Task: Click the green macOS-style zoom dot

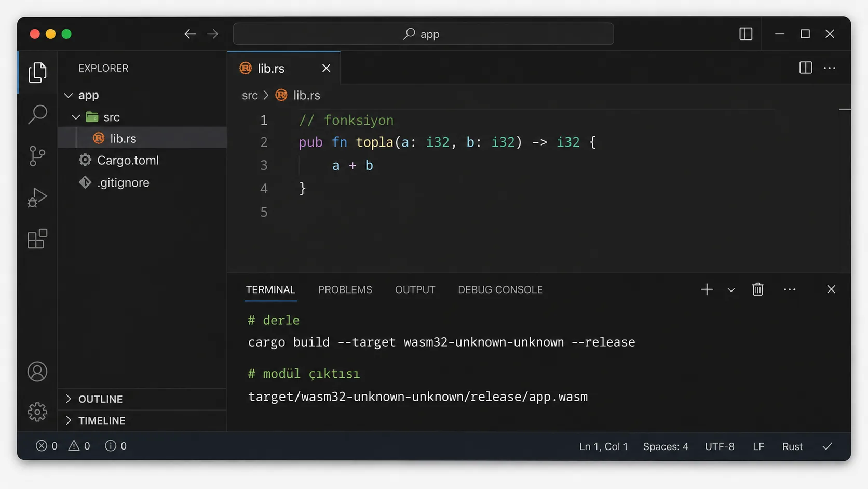Action: 66,34
